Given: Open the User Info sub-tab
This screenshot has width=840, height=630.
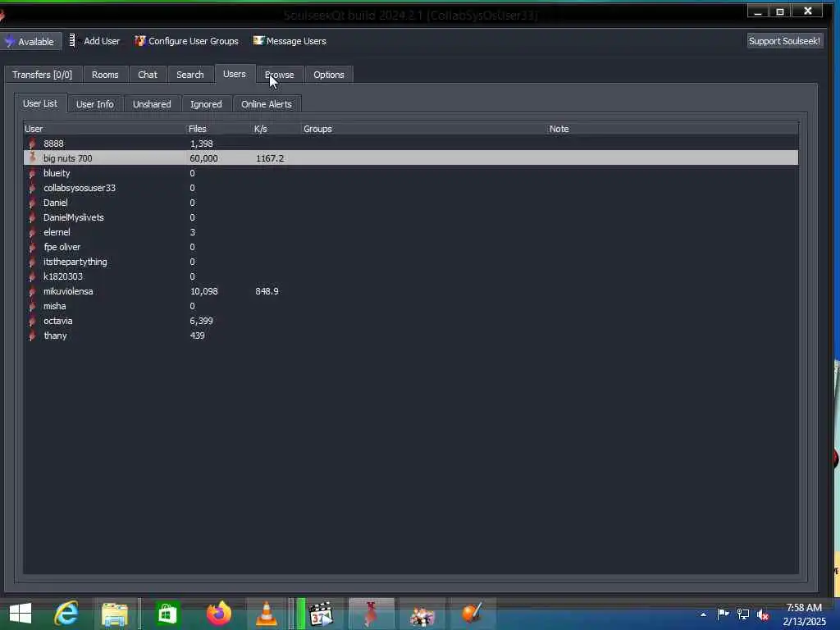Looking at the screenshot, I should [x=95, y=104].
